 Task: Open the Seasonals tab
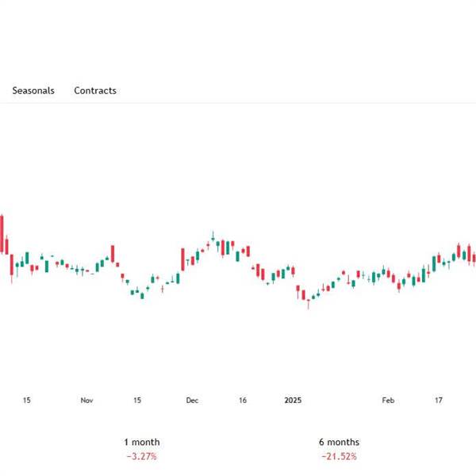33,90
